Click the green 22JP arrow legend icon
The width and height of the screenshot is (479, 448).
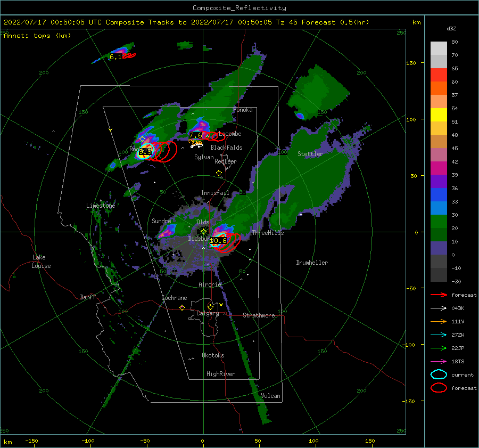[x=439, y=348]
